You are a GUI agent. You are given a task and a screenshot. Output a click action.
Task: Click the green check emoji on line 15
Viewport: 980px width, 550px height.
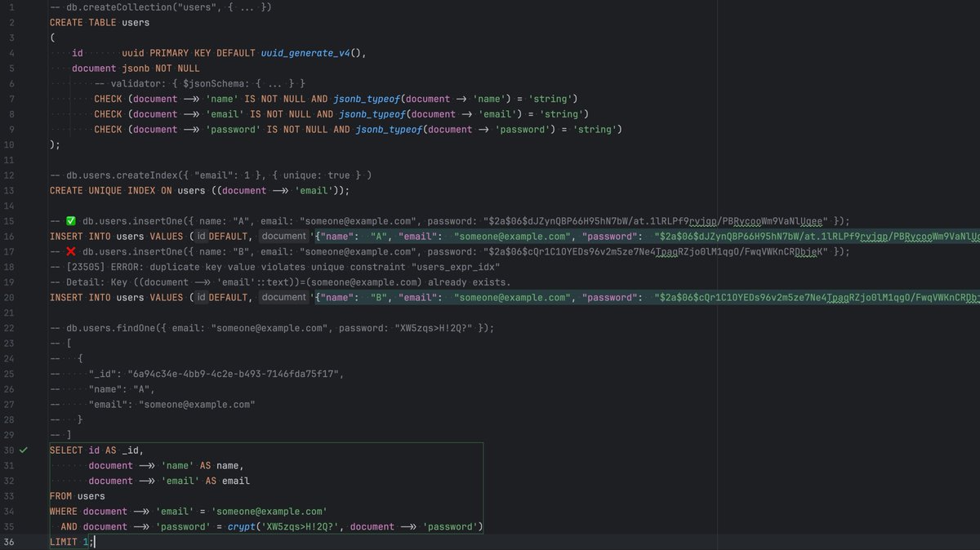[x=70, y=221]
